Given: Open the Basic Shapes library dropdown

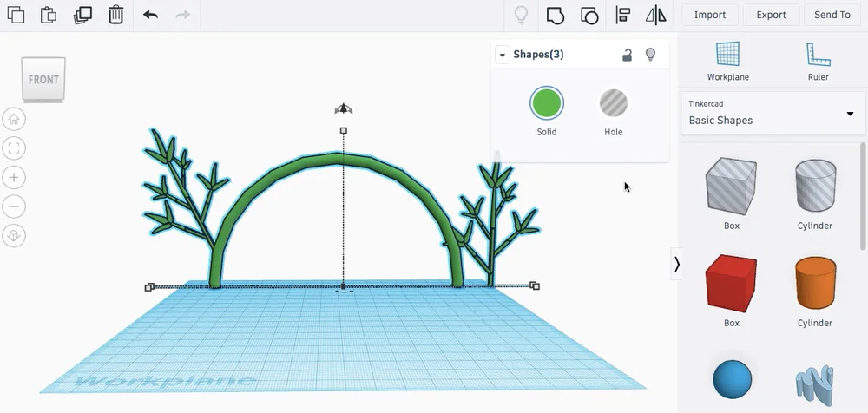Looking at the screenshot, I should click(773, 113).
